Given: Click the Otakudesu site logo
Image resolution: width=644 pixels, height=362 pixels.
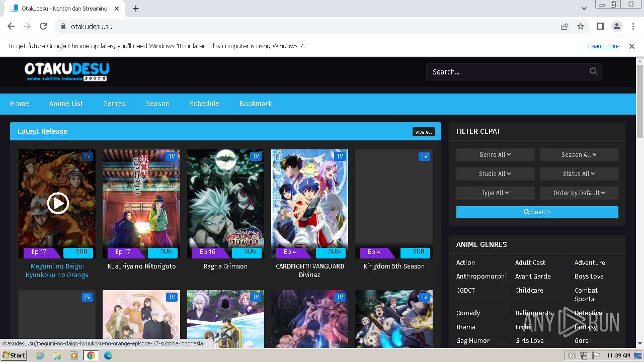Looking at the screenshot, I should pos(67,71).
